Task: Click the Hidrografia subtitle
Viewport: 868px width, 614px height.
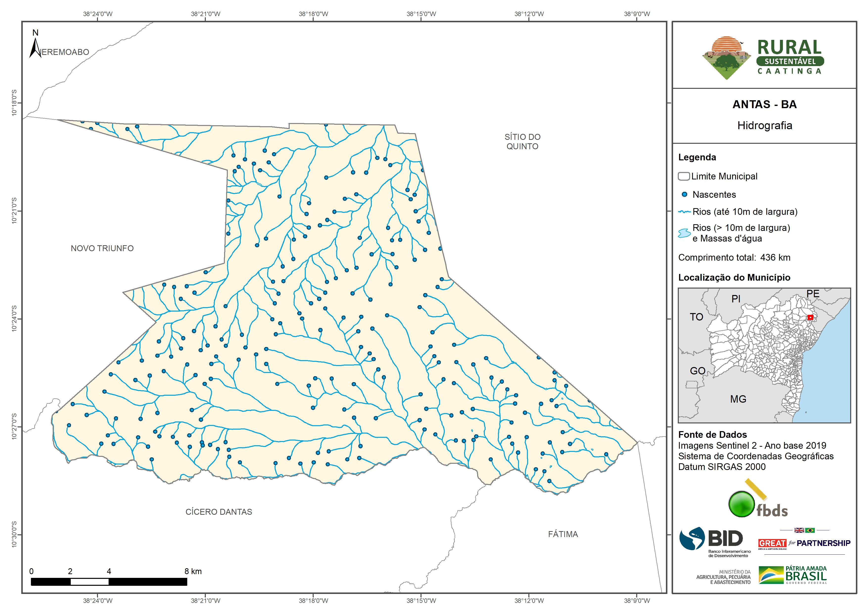Action: pos(764,126)
